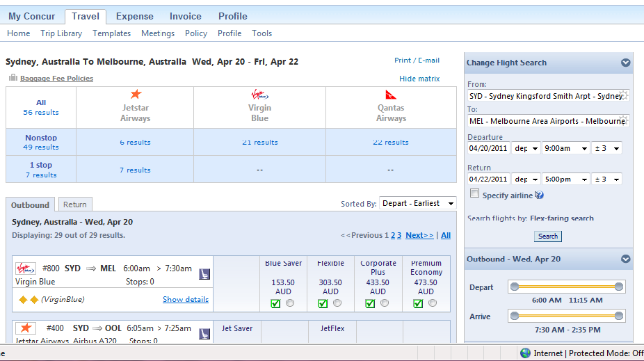Viewport: 644px width, 361px height.
Task: Click Hide matrix link
Action: click(x=419, y=79)
